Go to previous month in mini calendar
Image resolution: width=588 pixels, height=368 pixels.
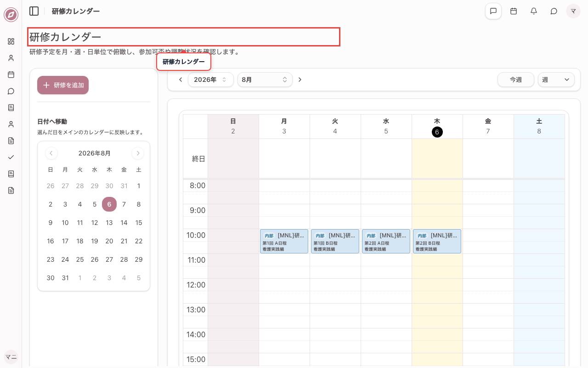click(x=51, y=153)
